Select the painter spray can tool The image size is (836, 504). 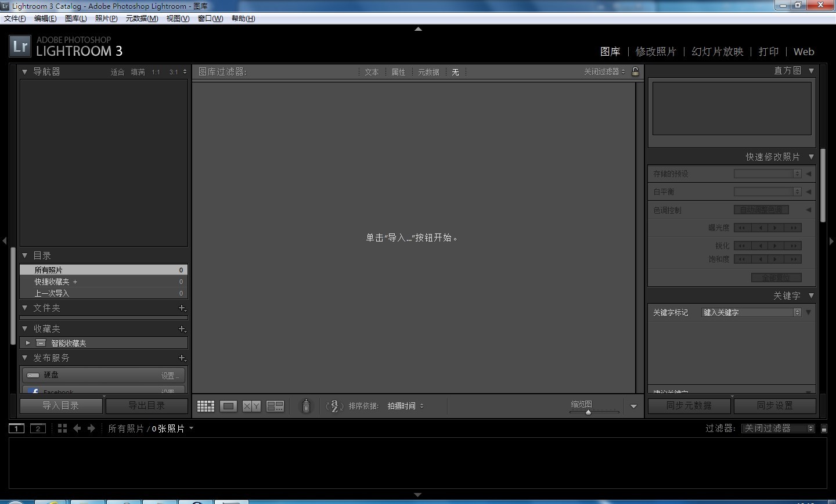306,406
